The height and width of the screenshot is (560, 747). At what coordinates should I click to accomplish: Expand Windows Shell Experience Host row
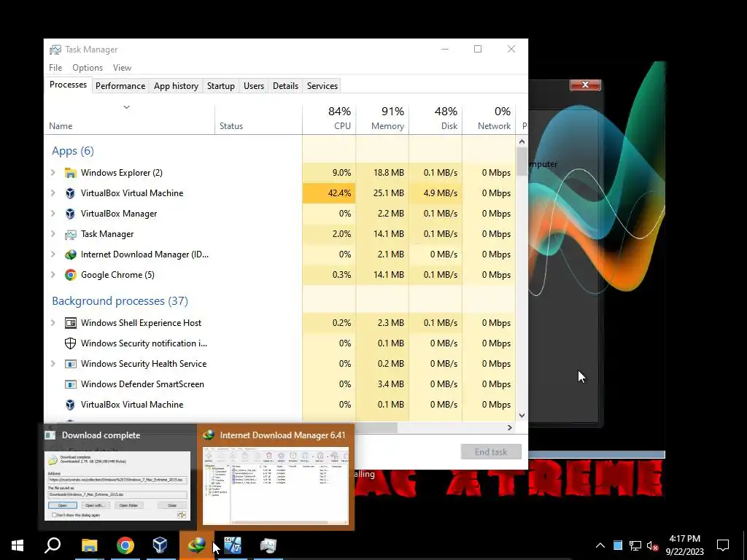[53, 323]
